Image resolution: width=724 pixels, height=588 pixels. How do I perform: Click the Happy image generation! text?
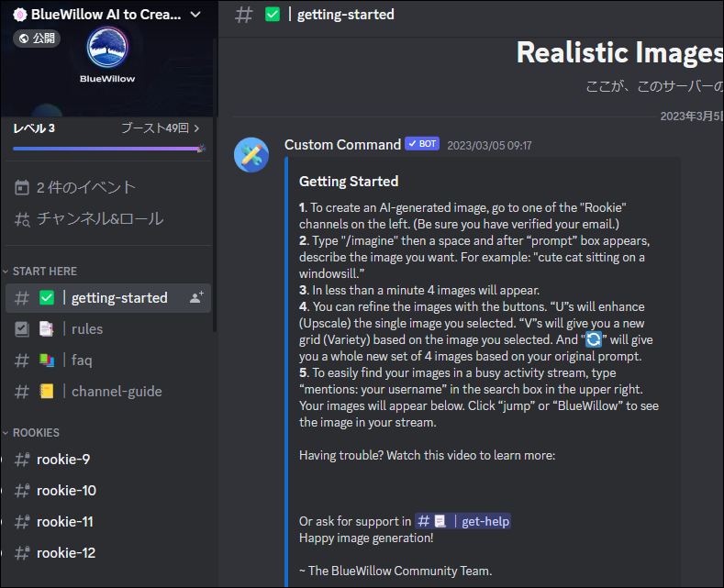pyautogui.click(x=366, y=538)
